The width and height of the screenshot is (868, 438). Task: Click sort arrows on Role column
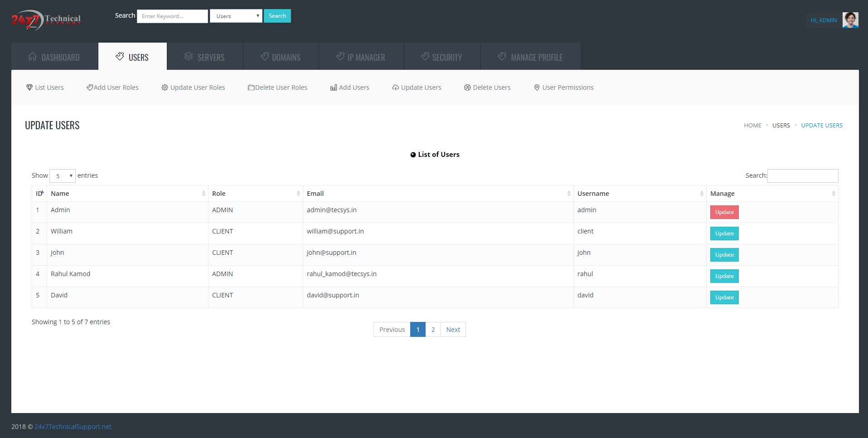(298, 194)
